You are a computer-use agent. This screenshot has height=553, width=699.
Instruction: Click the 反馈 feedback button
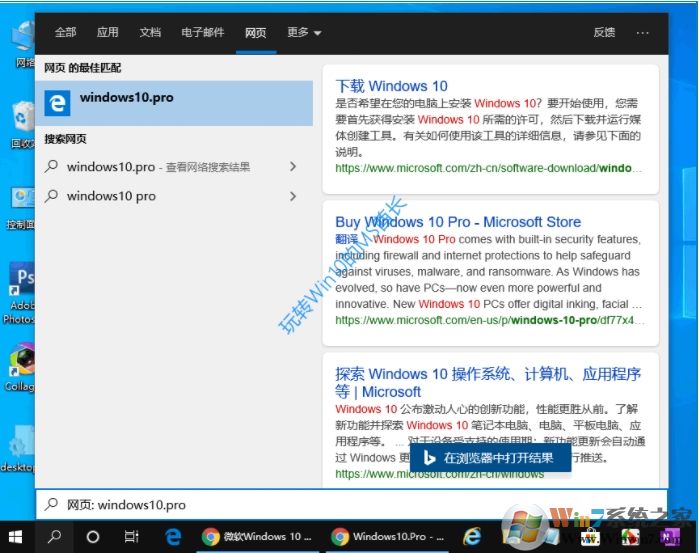(x=604, y=33)
